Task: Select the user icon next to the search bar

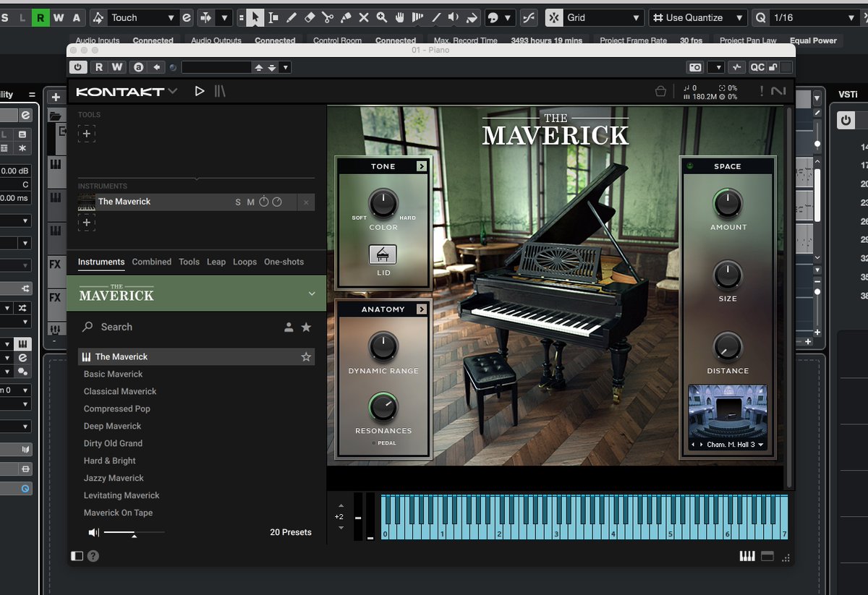Action: 290,327
